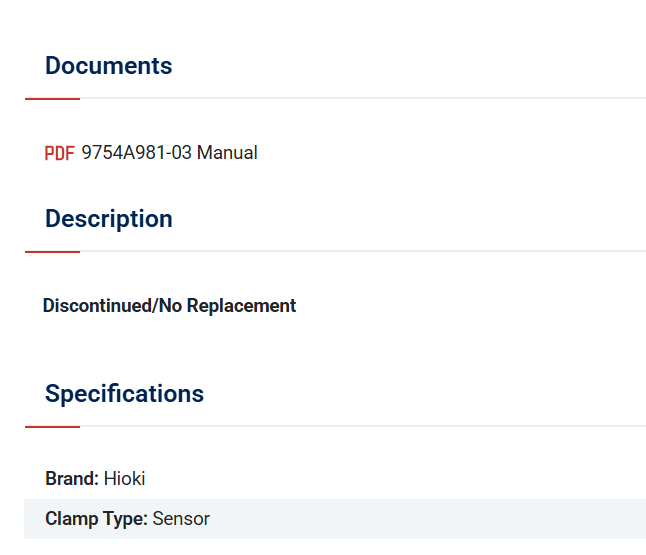The image size is (646, 555).
Task: Click the word Replacement in description
Action: tap(241, 306)
